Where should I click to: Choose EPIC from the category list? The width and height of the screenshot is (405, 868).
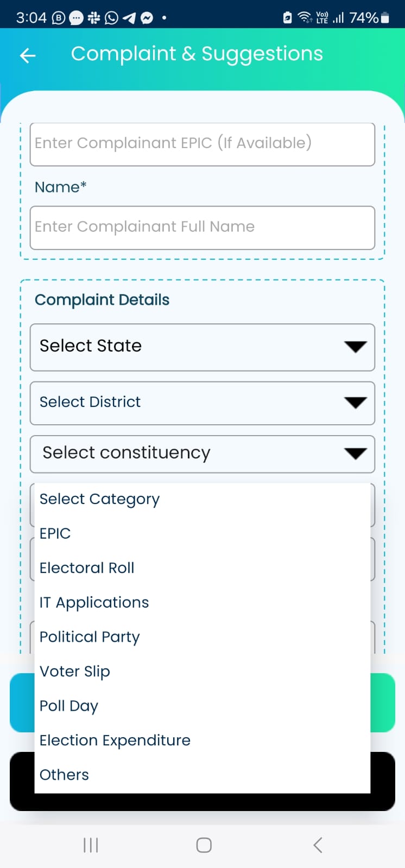55,533
